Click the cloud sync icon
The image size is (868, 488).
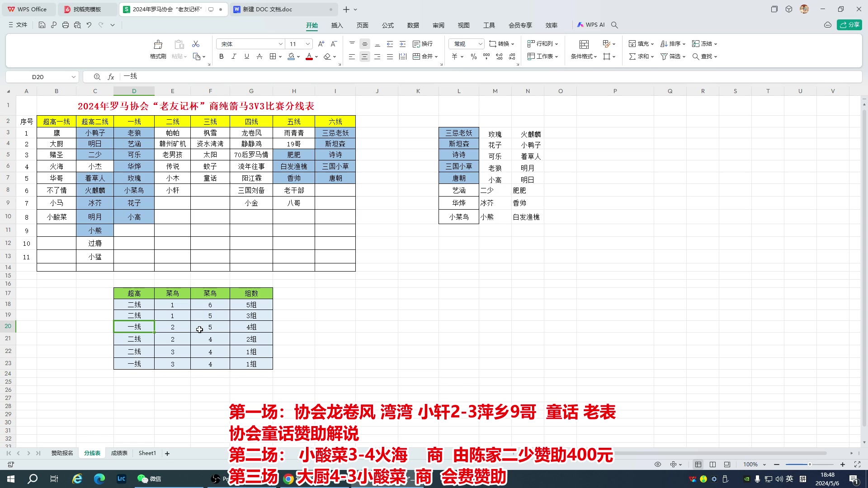(827, 25)
